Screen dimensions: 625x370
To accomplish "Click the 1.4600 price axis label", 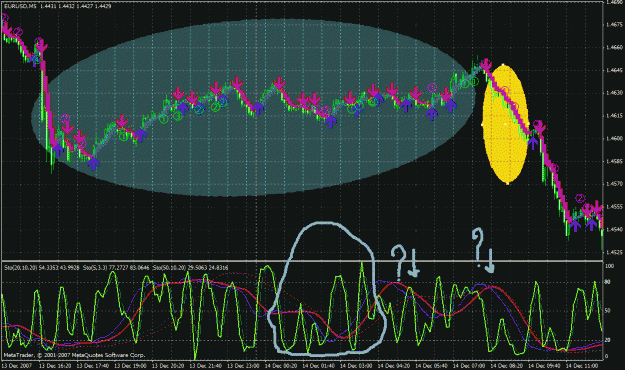I will (614, 138).
